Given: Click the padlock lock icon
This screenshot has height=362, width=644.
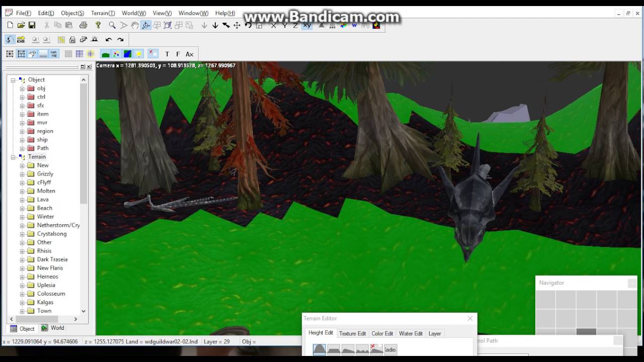Looking at the screenshot, I should click(x=72, y=40).
